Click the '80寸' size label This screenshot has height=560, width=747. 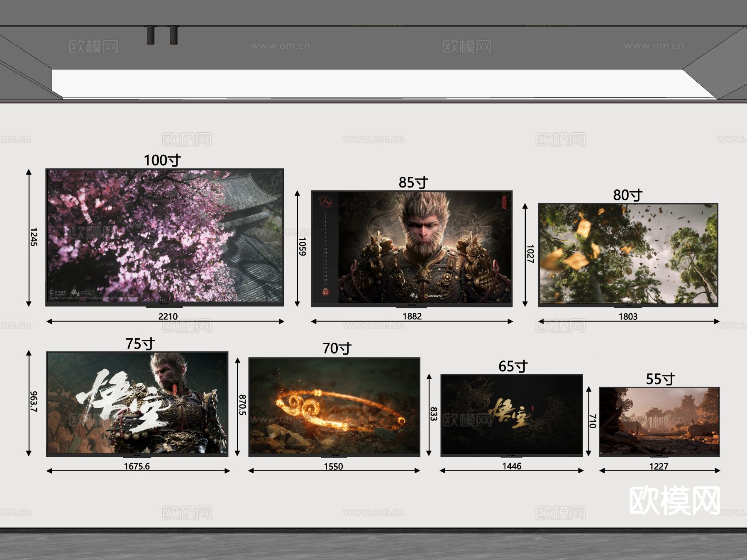628,195
